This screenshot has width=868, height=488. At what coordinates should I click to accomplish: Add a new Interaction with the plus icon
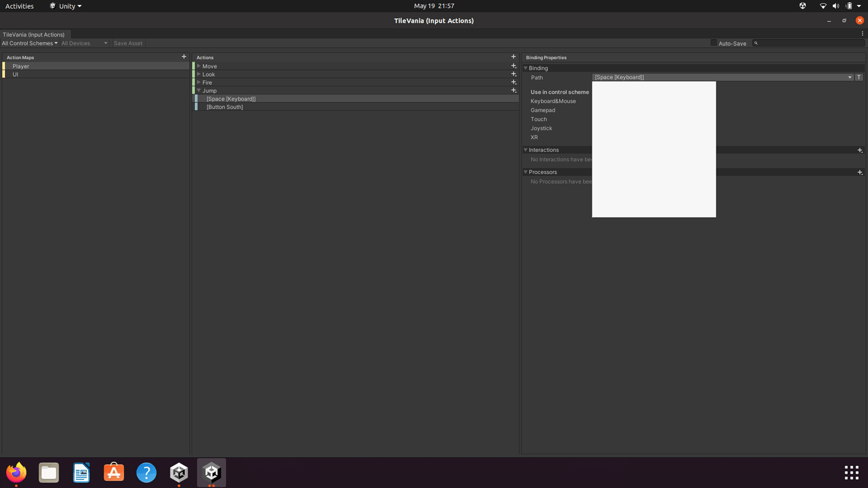click(x=860, y=150)
